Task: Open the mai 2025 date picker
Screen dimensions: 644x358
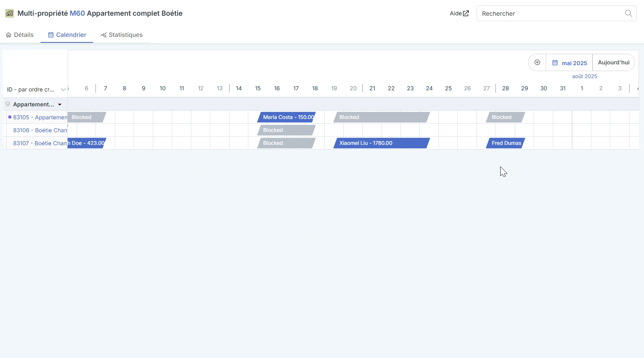Action: (569, 63)
